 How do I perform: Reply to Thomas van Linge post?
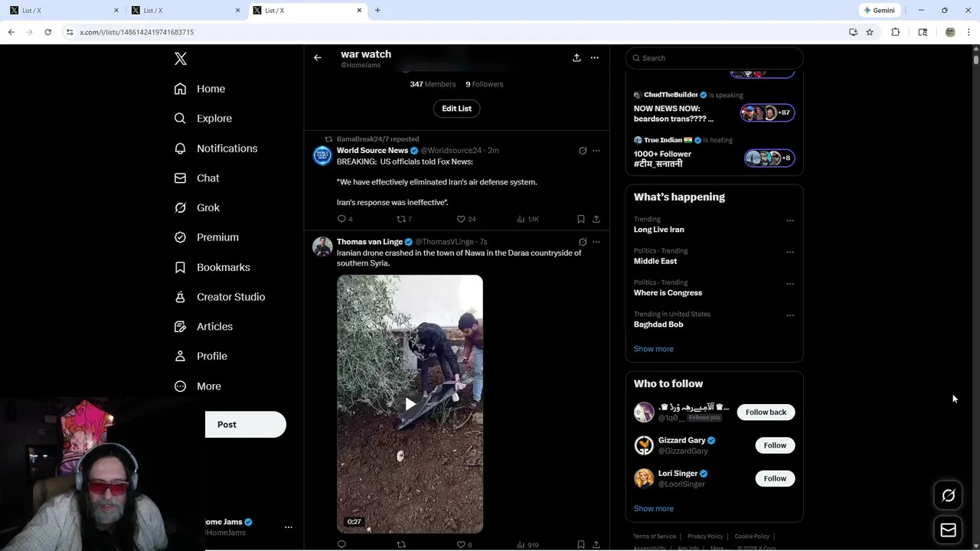pos(341,545)
